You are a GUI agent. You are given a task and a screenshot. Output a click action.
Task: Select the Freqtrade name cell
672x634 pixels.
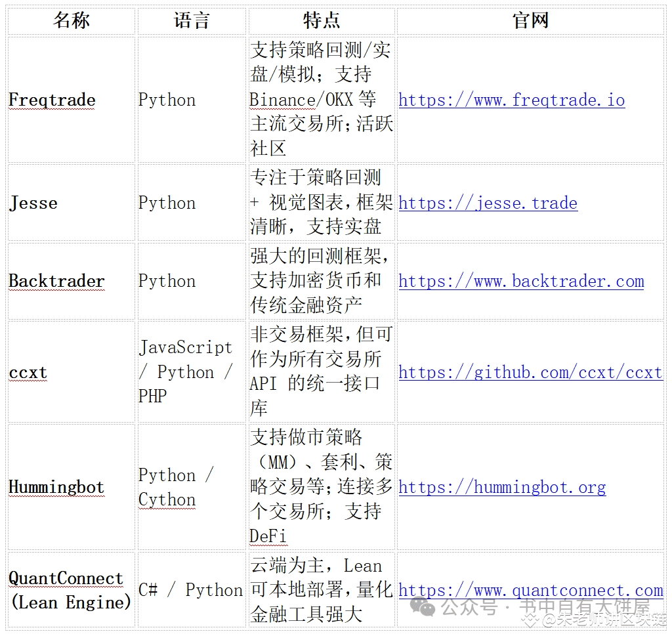click(52, 100)
